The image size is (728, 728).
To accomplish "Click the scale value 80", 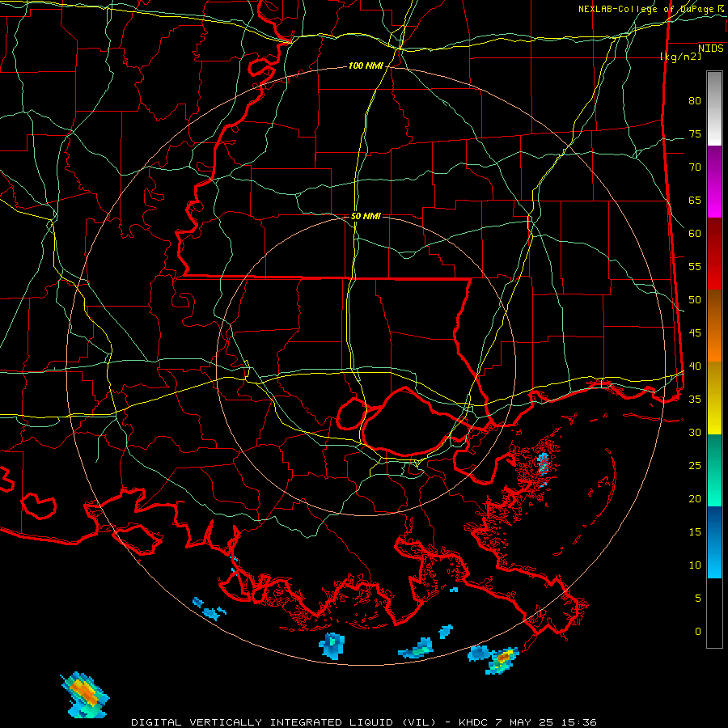I will pyautogui.click(x=695, y=101).
